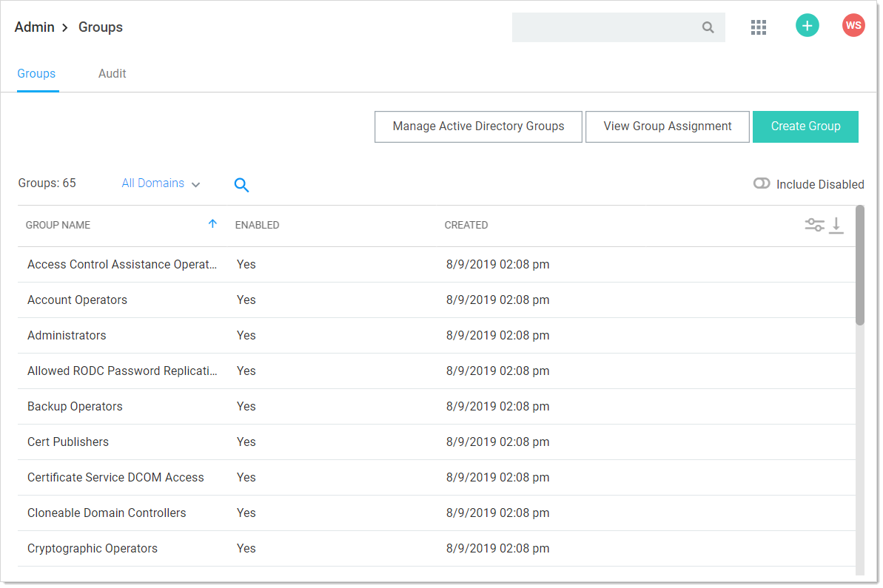Switch to the Audit tab
The width and height of the screenshot is (883, 588).
point(113,74)
